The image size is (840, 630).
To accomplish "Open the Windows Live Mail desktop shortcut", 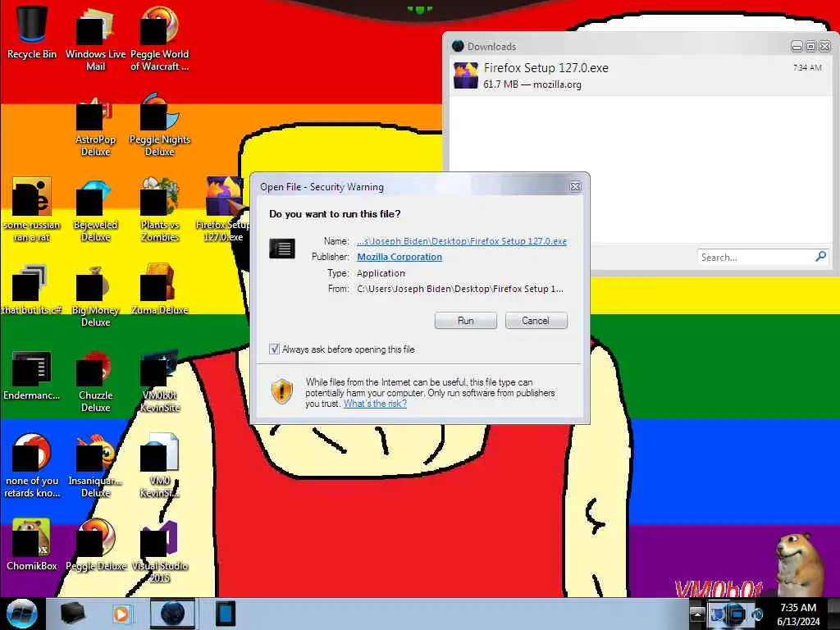I will [95, 39].
